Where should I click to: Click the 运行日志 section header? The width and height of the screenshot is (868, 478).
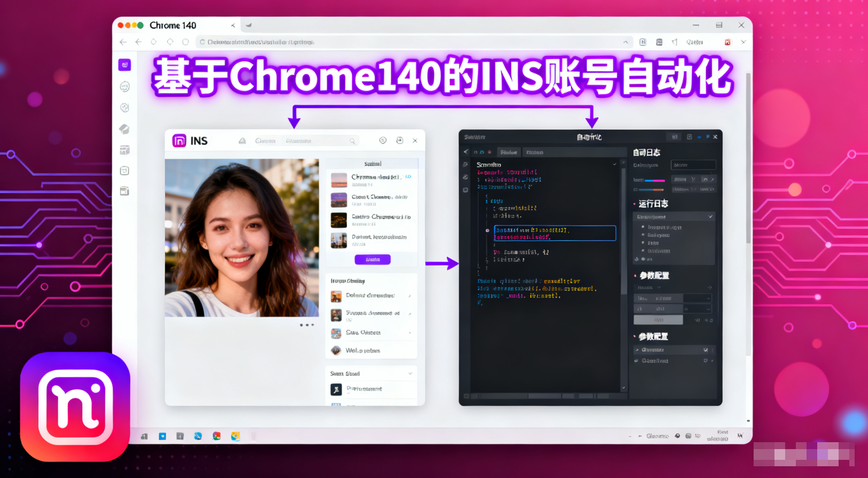653,204
